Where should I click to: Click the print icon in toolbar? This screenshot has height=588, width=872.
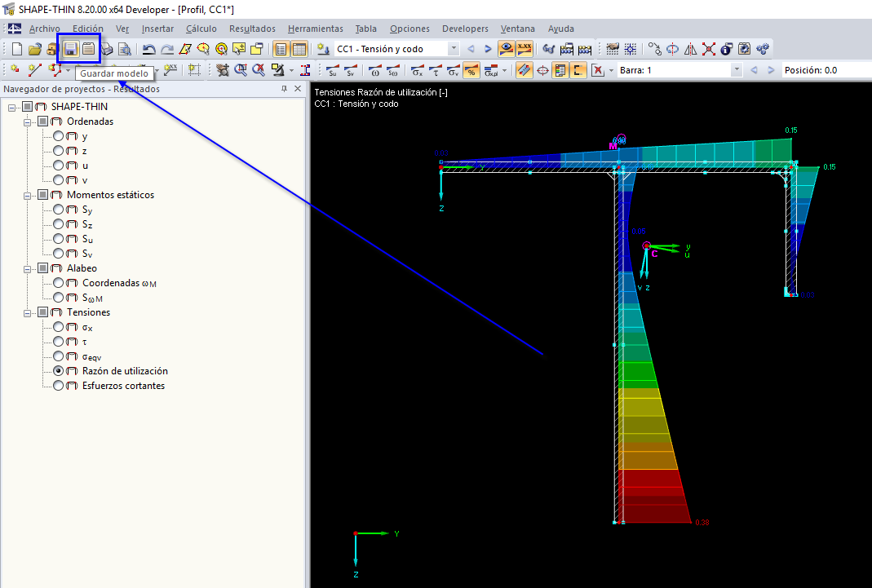(107, 49)
